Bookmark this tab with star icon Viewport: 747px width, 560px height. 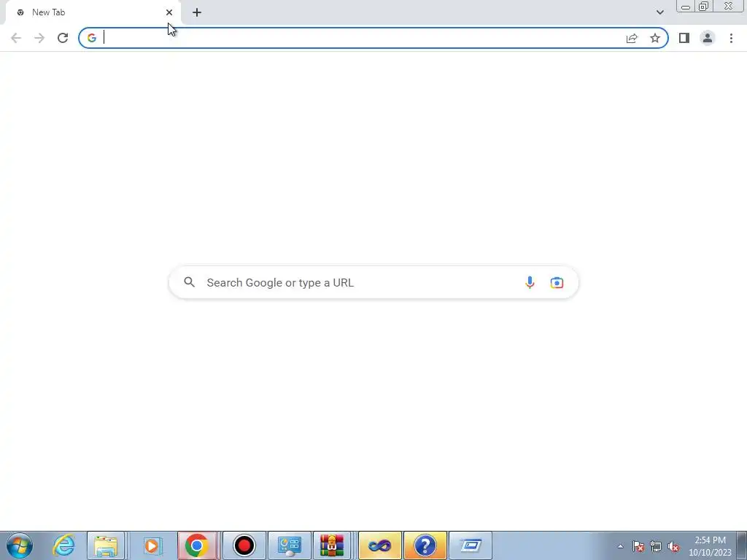pos(655,38)
